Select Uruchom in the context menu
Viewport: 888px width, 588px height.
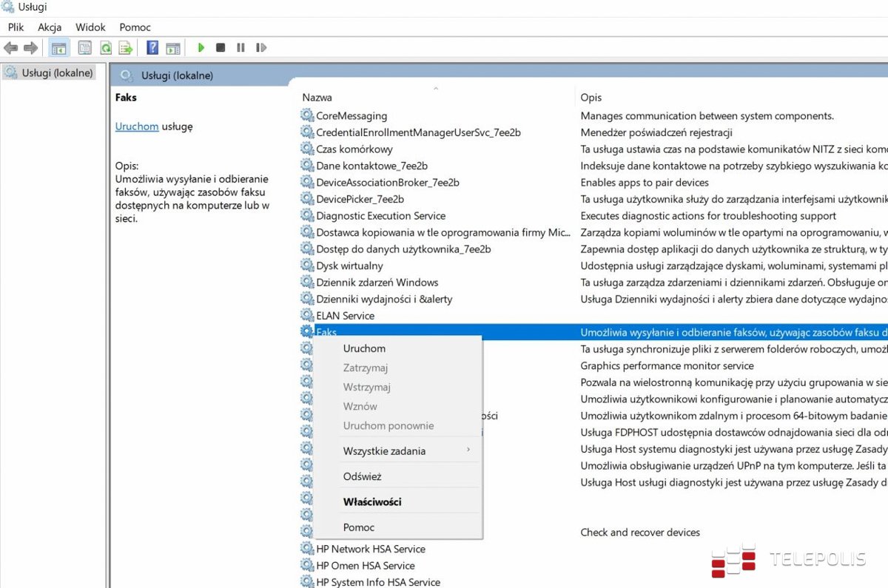tap(364, 348)
